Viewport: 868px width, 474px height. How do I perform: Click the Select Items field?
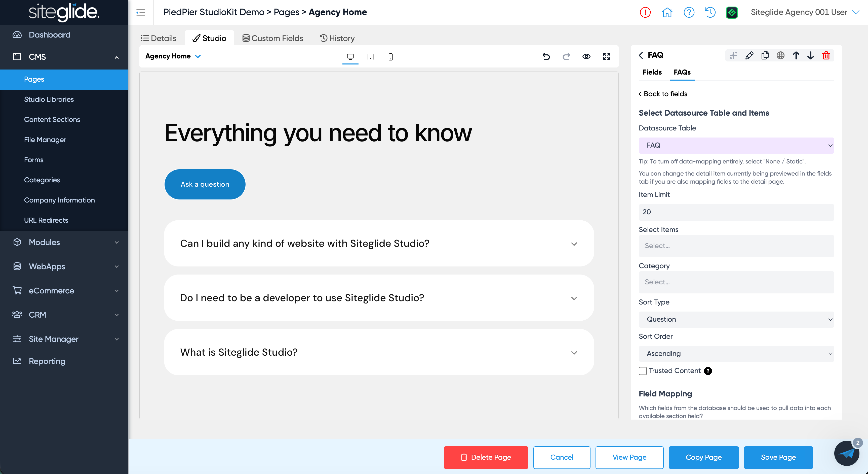tap(736, 246)
